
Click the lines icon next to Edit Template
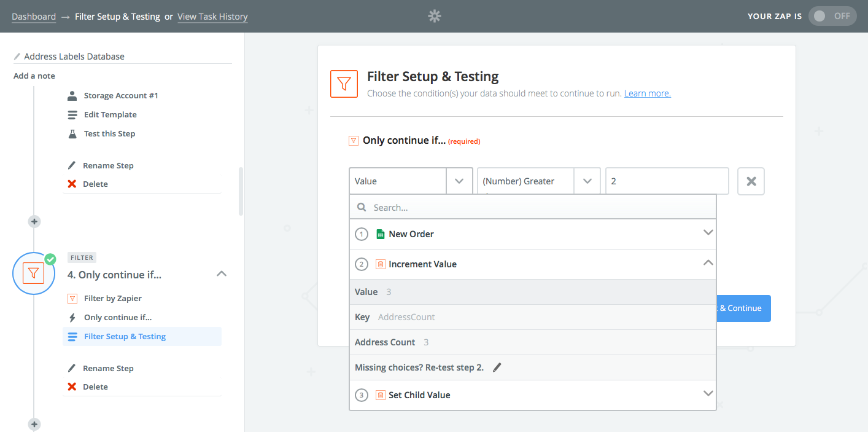click(x=72, y=115)
